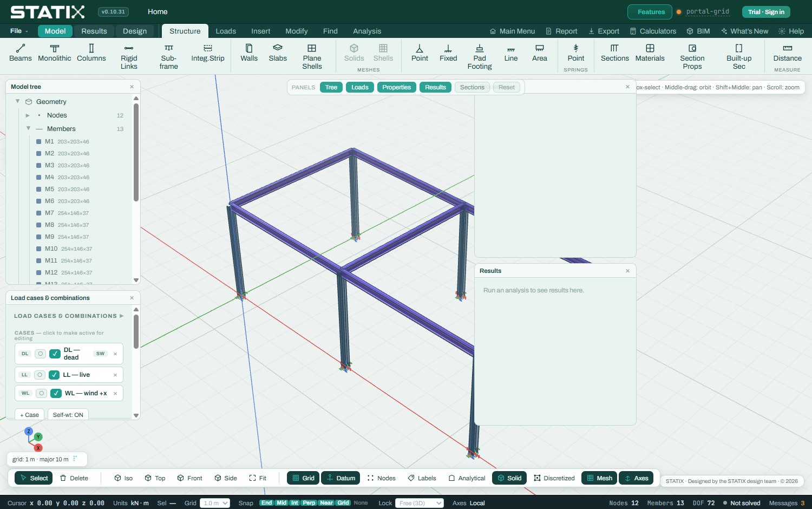Toggle Labels visibility
The width and height of the screenshot is (812, 509).
point(422,478)
